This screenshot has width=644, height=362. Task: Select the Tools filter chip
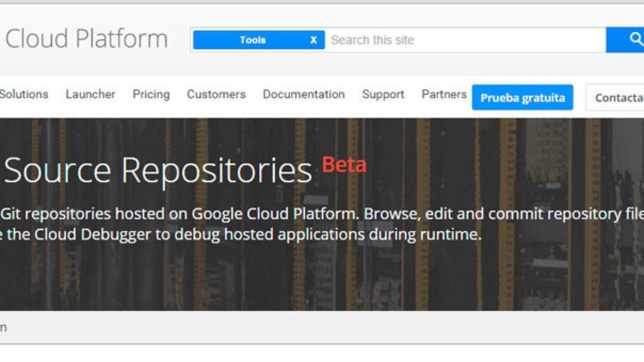pos(252,40)
